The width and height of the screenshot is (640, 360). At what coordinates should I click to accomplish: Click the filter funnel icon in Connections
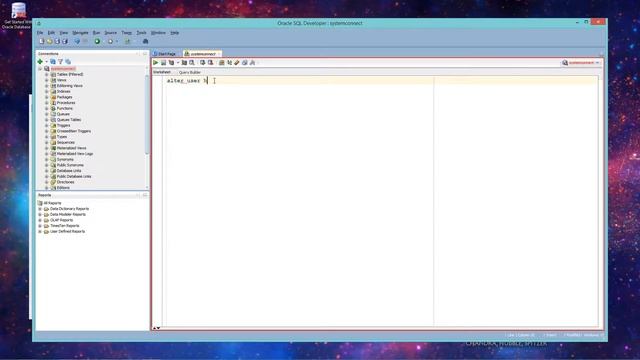60,62
